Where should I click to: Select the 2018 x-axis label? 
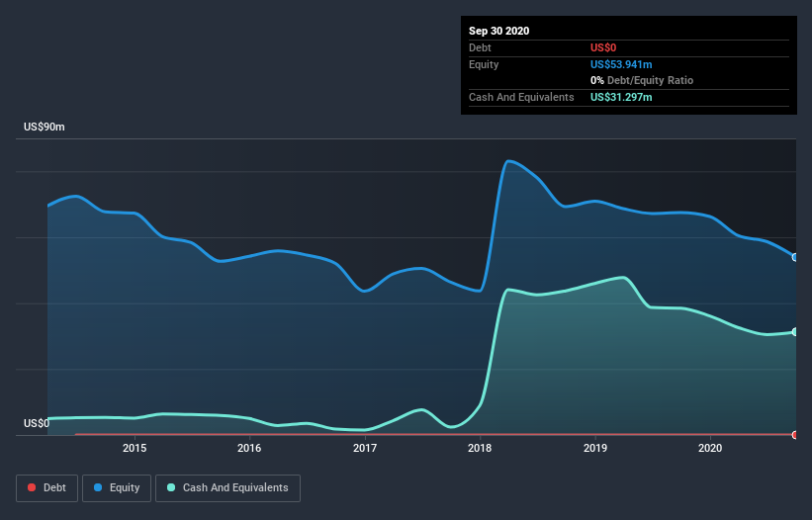tap(480, 448)
